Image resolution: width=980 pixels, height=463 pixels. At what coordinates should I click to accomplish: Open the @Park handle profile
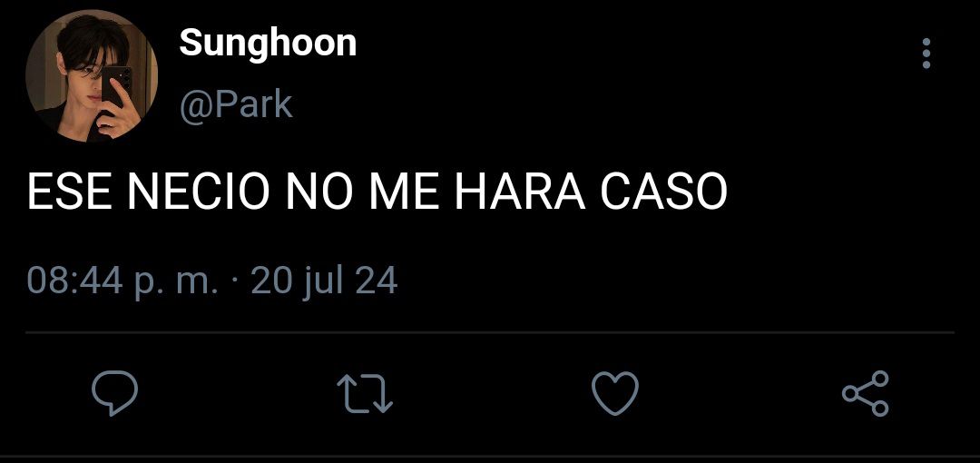click(x=236, y=104)
